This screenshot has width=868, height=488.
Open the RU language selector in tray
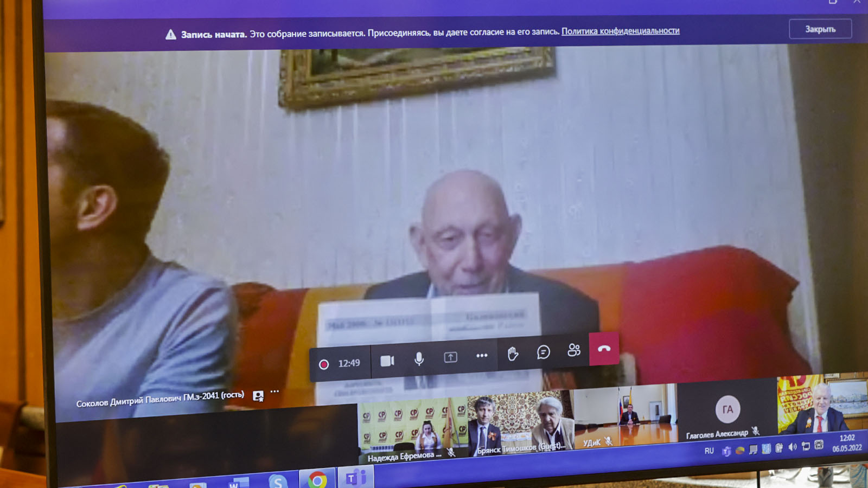click(709, 451)
